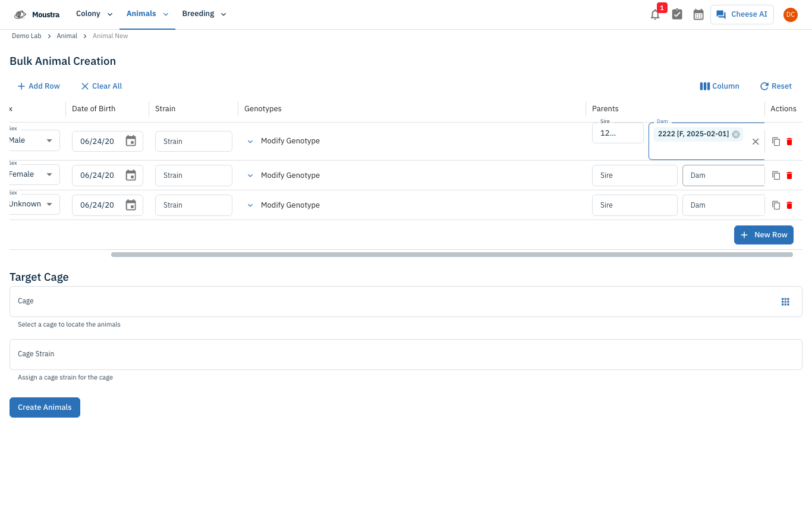Click the Cage Strain input field

[406, 355]
